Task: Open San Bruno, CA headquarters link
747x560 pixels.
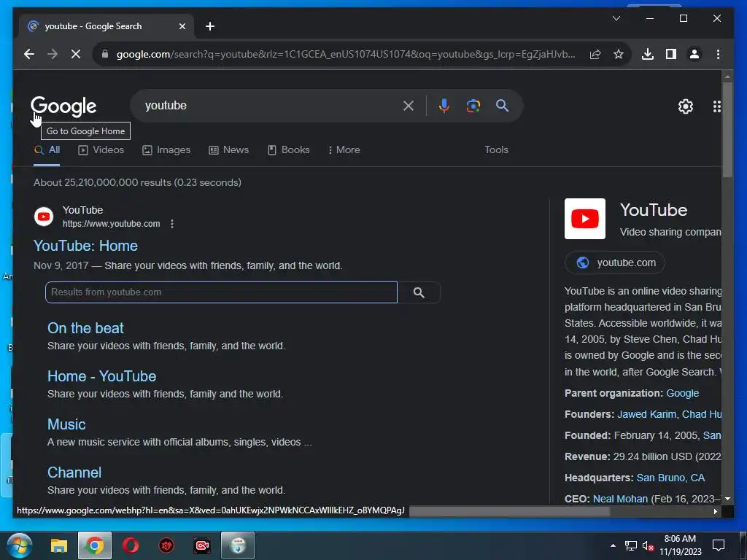Action: click(670, 478)
